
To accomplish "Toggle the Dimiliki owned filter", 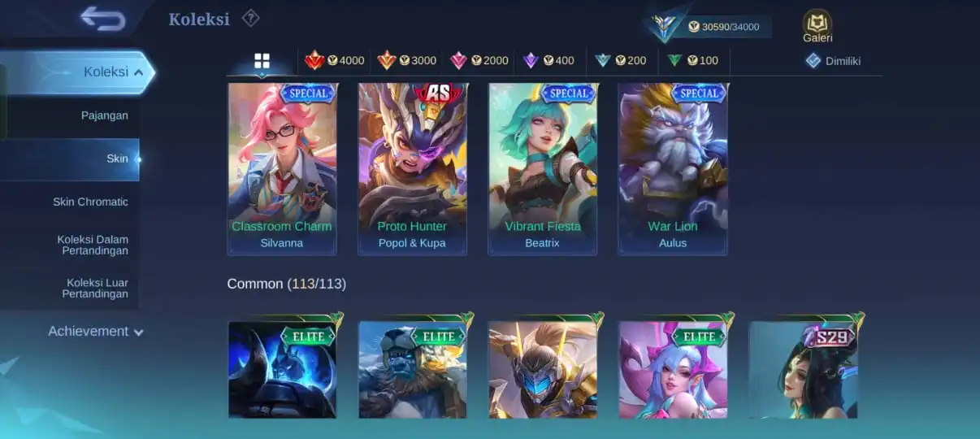I will pos(833,60).
